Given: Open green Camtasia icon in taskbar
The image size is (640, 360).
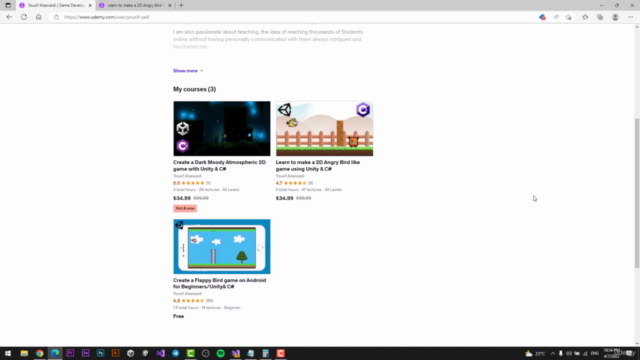Looking at the screenshot, I should [191, 353].
